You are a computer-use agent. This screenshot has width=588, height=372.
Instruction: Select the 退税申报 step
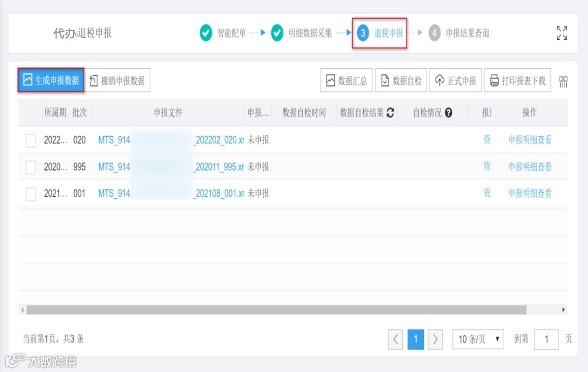pyautogui.click(x=379, y=33)
